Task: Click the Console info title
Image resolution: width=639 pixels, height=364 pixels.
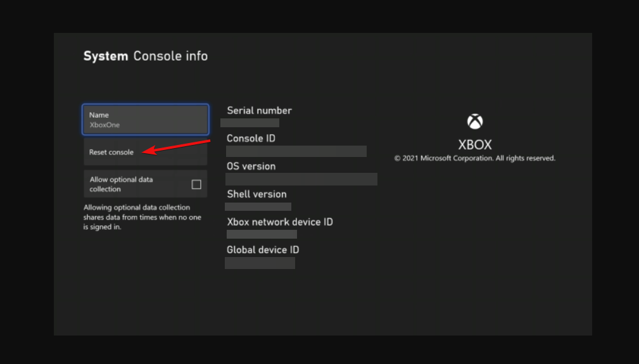Action: coord(171,56)
